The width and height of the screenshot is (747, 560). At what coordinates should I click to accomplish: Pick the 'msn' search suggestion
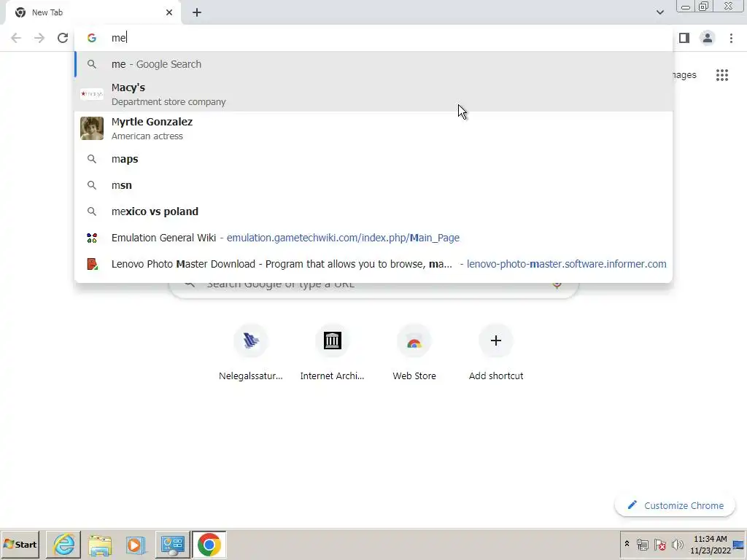click(x=373, y=185)
